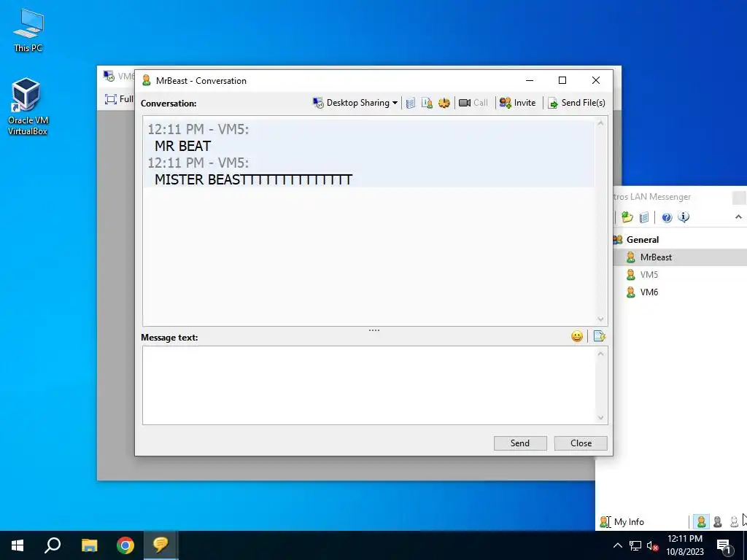Click into the Message text input box
747x560 pixels.
click(368, 385)
